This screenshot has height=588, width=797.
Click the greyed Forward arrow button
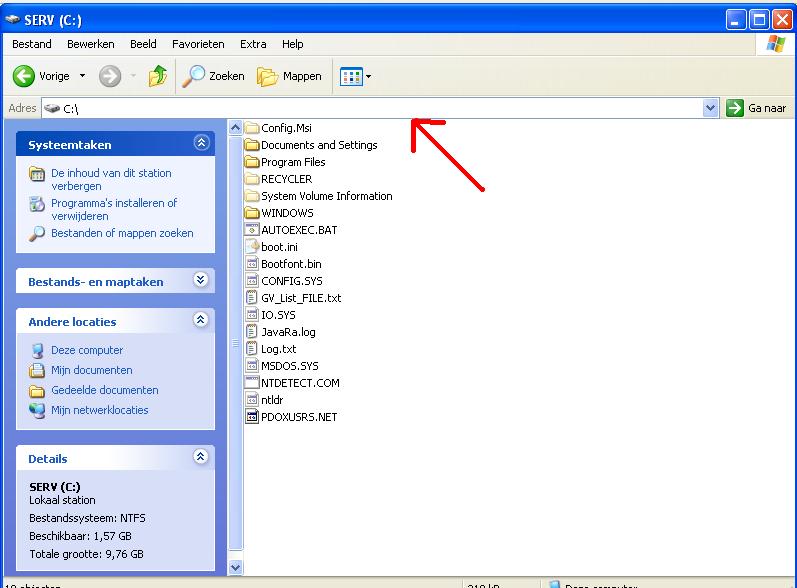click(x=110, y=76)
